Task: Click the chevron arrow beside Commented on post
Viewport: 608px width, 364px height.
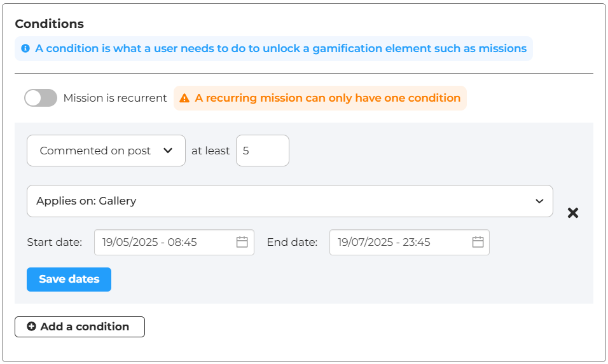Action: click(x=168, y=151)
